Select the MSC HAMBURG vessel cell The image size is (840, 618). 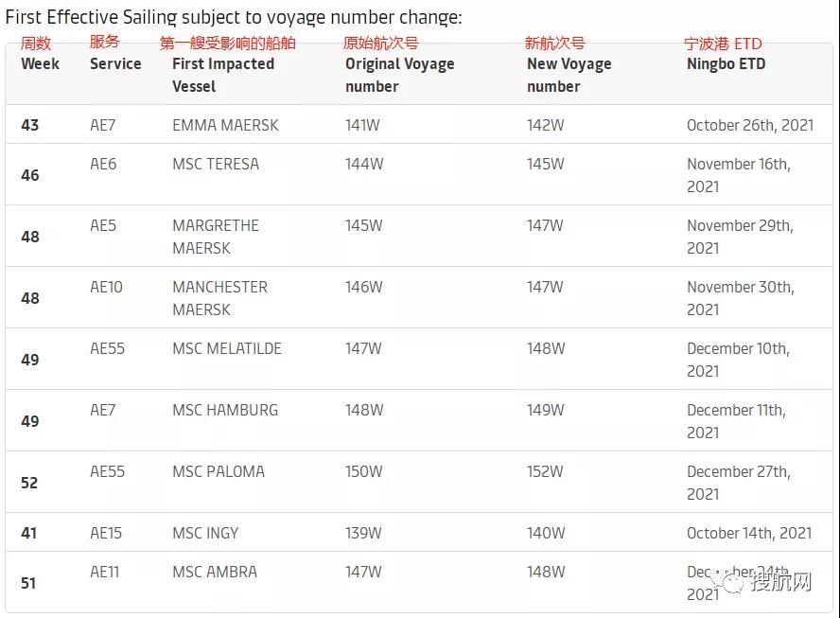tap(225, 410)
